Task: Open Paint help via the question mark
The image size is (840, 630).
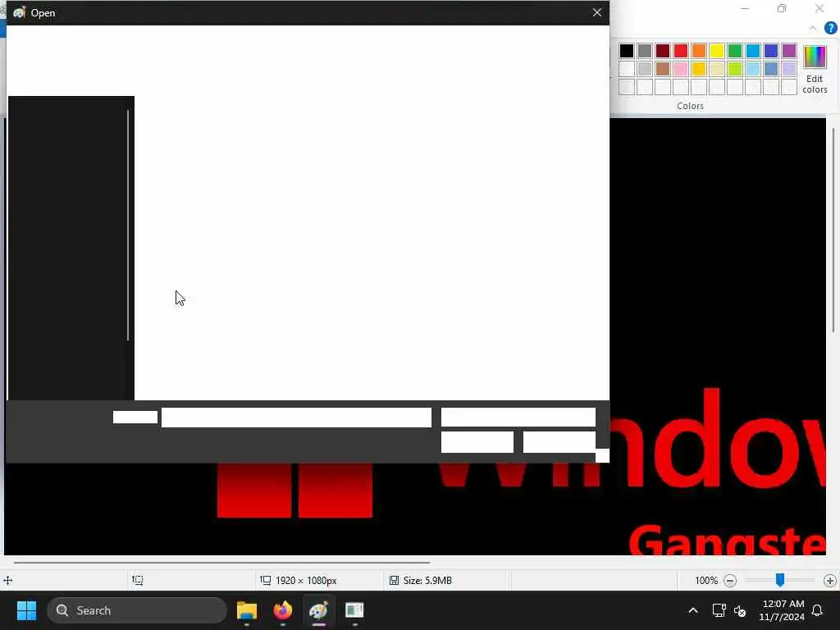Action: [830, 28]
